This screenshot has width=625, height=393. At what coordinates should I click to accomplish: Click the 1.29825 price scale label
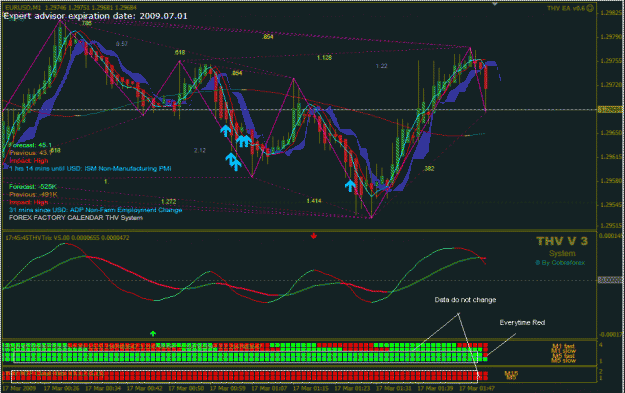611,13
